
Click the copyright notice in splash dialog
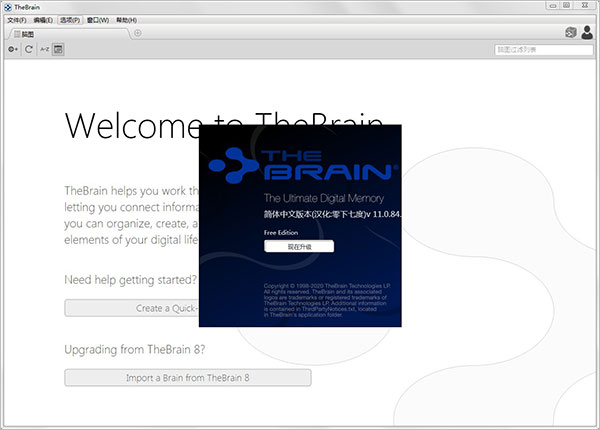[x=327, y=300]
